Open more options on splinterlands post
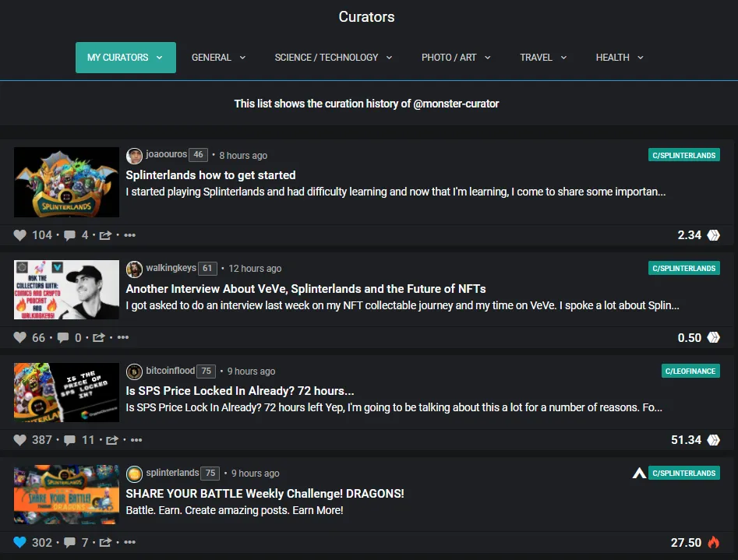The width and height of the screenshot is (738, 560). [129, 542]
